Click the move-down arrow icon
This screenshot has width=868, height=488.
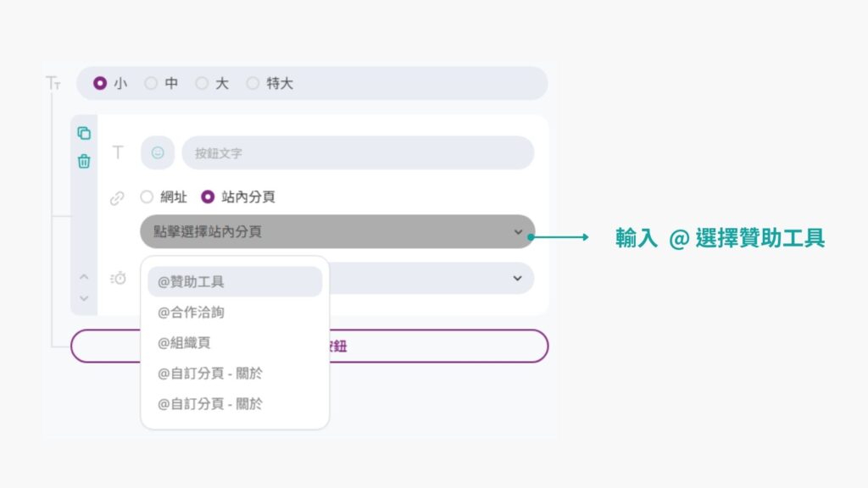coord(84,297)
